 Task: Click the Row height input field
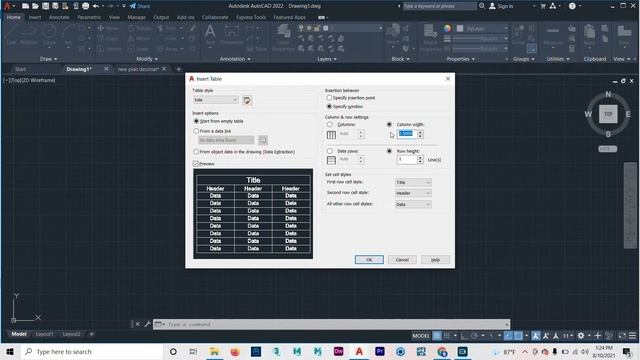tap(407, 160)
